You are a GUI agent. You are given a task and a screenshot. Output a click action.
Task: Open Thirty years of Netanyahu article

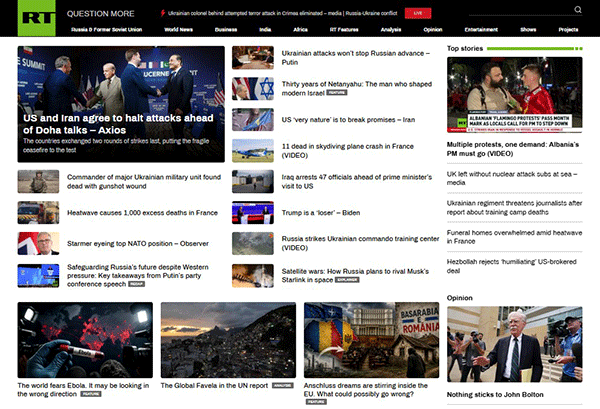tap(357, 88)
